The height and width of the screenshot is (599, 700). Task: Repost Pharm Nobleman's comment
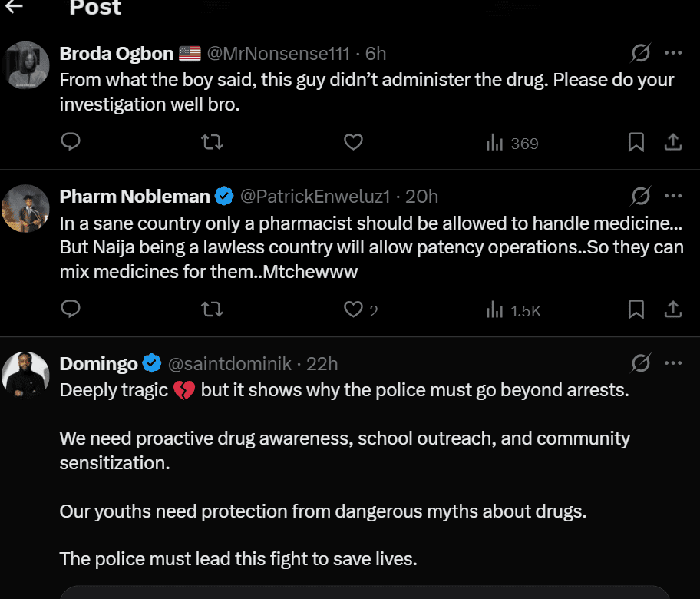click(x=212, y=309)
